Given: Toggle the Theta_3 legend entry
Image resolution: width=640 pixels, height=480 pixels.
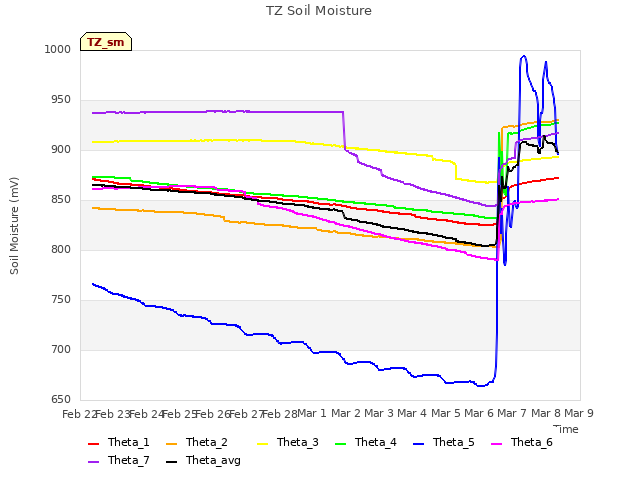Looking at the screenshot, I should coord(288,442).
